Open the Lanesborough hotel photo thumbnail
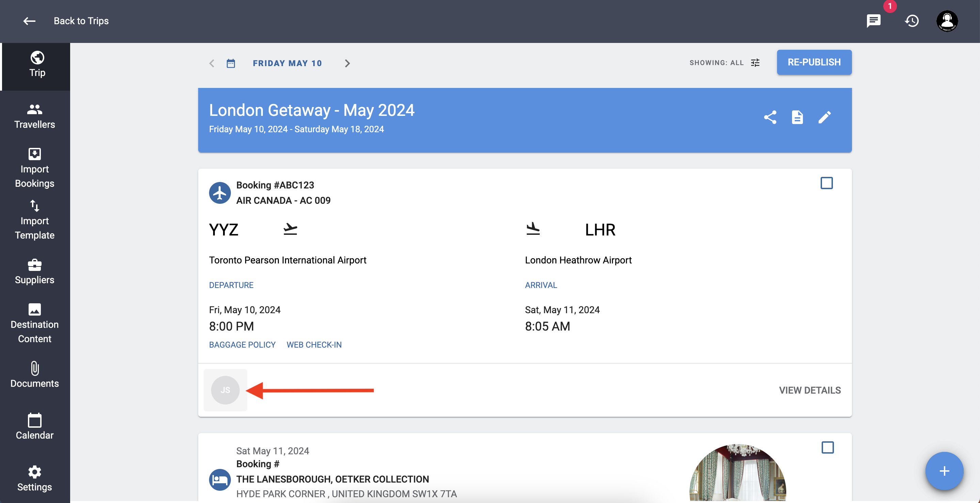Viewport: 980px width, 503px height. (737, 473)
